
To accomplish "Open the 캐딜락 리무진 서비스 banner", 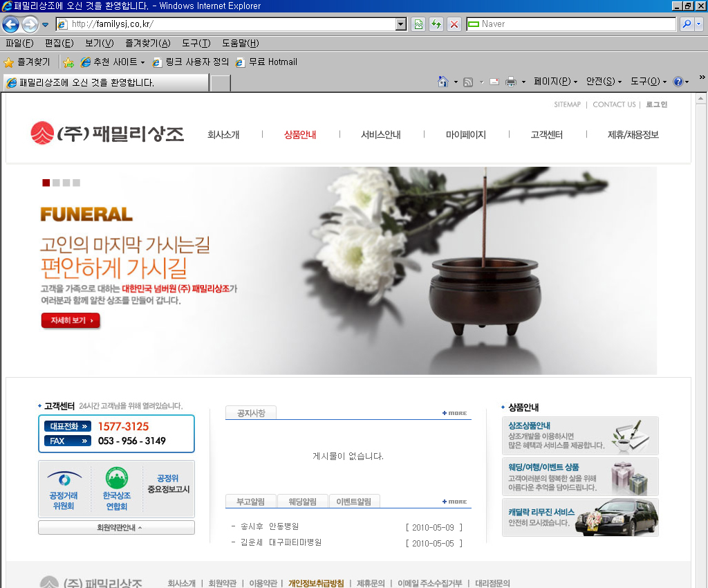I will tap(580, 517).
